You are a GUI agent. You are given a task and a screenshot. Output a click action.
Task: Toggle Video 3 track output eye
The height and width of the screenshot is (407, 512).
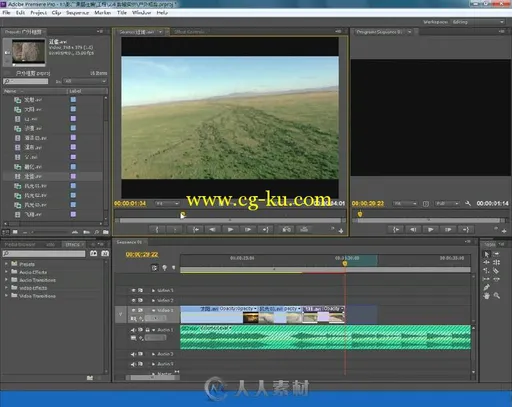(133, 290)
